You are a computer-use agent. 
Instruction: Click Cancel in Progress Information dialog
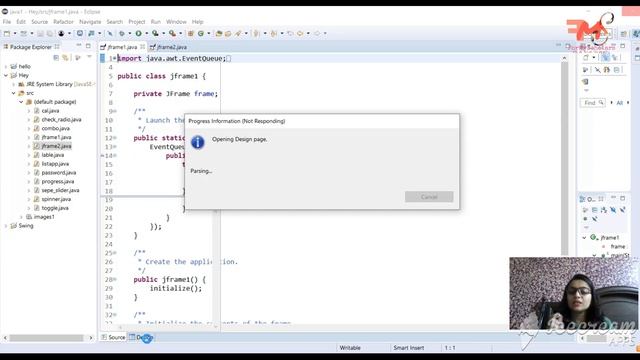click(429, 197)
